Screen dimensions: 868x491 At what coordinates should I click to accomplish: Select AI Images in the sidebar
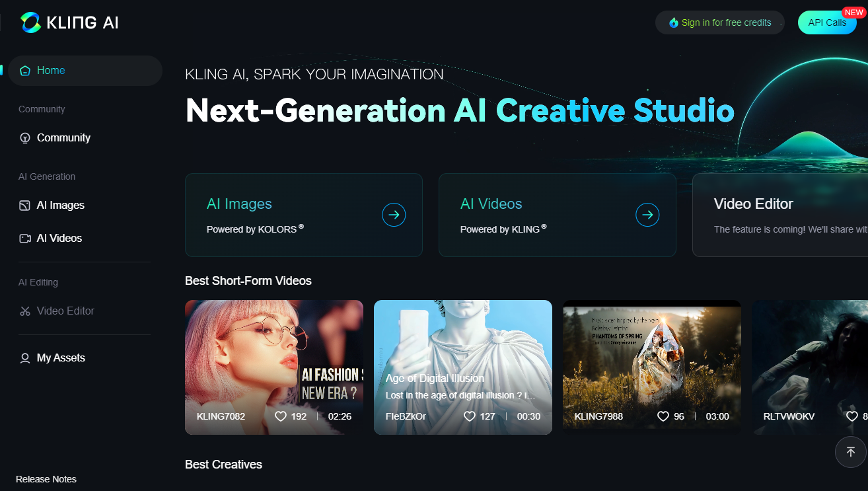coord(60,206)
